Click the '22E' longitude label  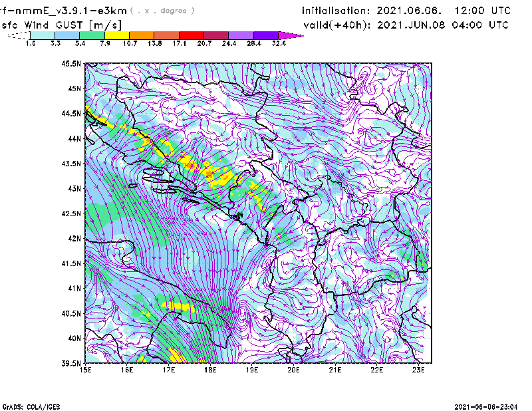(377, 370)
